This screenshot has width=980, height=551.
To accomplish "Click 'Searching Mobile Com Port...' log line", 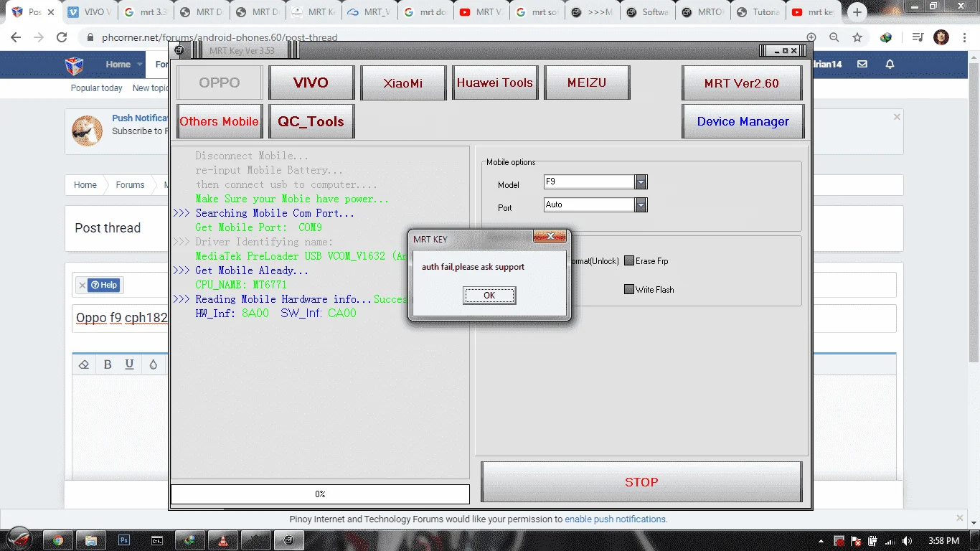I will click(275, 213).
